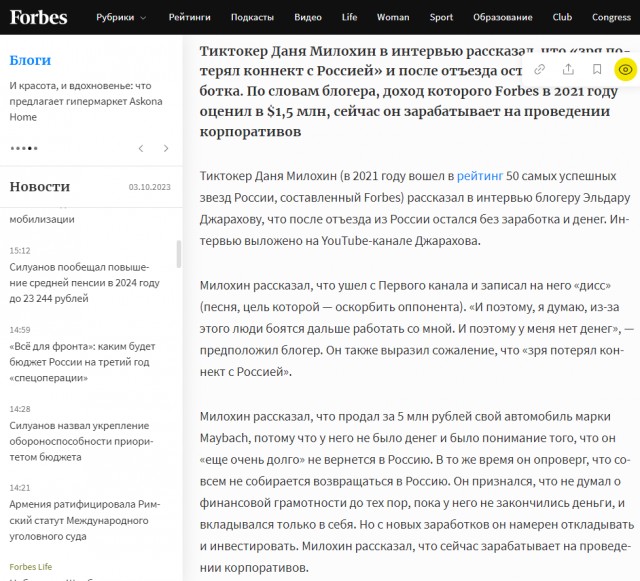Image resolution: width=640 pixels, height=581 pixels.
Task: Open the Рейтинги section
Action: [x=189, y=17]
